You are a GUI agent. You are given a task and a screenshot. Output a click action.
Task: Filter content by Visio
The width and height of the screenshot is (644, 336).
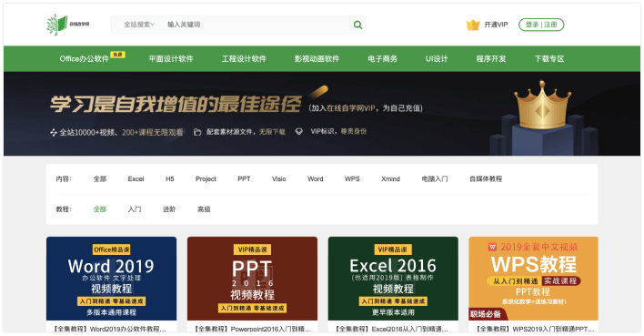coord(279,178)
